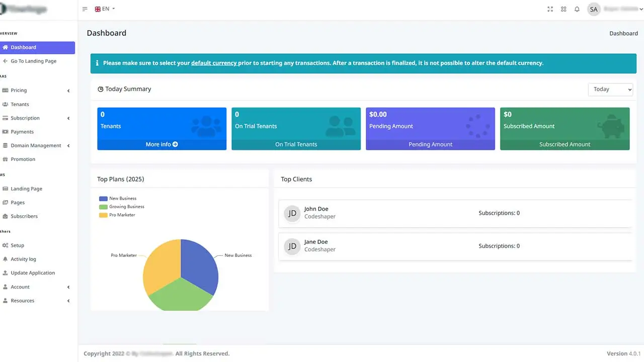
Task: Click the Today Summary clock icon
Action: point(101,89)
